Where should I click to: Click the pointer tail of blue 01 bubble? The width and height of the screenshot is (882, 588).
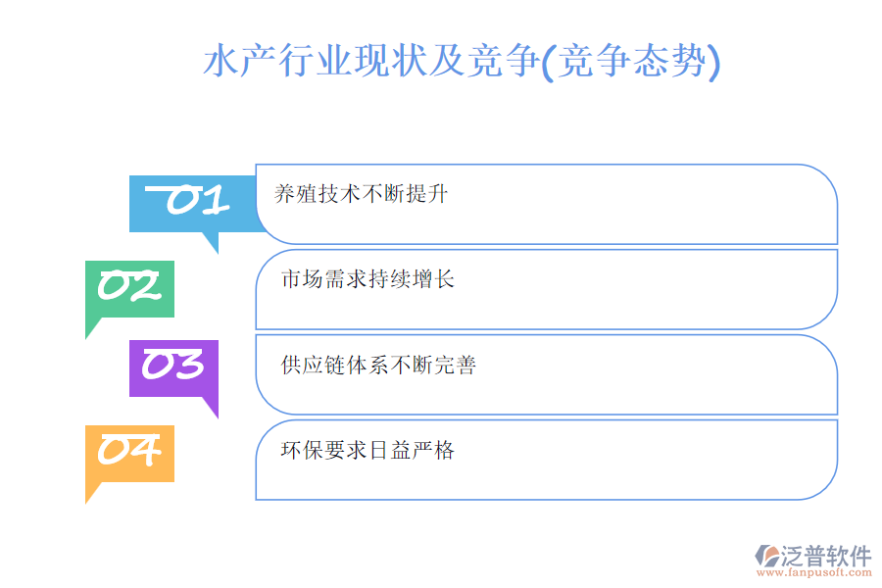click(x=210, y=242)
